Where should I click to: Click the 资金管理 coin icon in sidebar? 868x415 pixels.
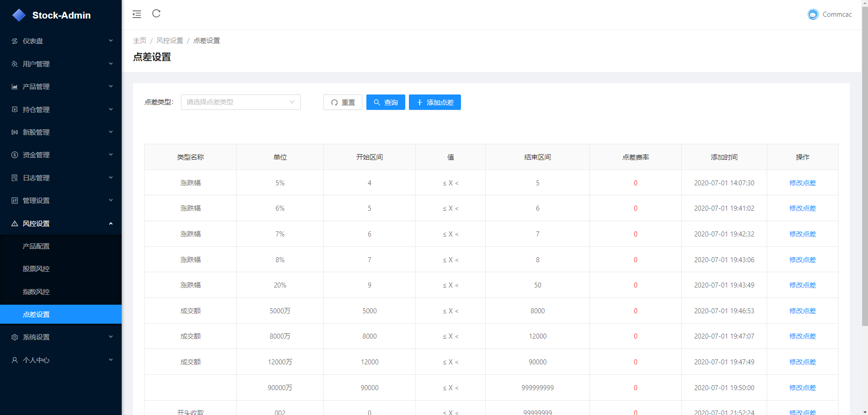point(14,155)
